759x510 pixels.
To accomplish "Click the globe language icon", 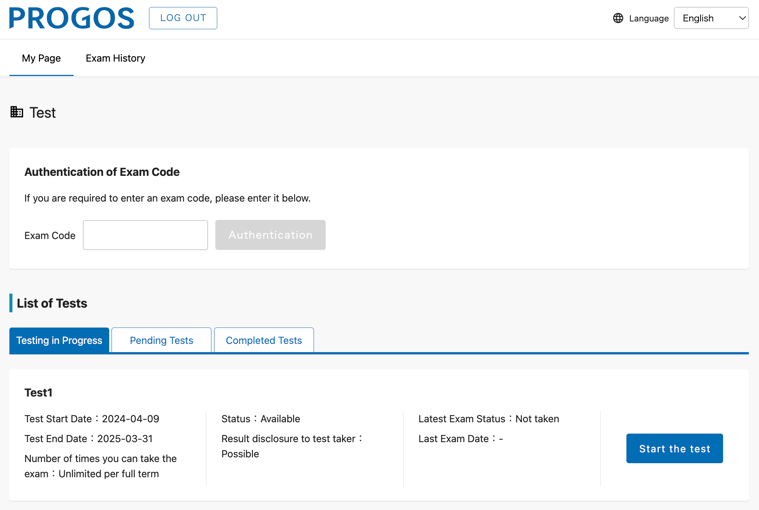I will [x=618, y=18].
